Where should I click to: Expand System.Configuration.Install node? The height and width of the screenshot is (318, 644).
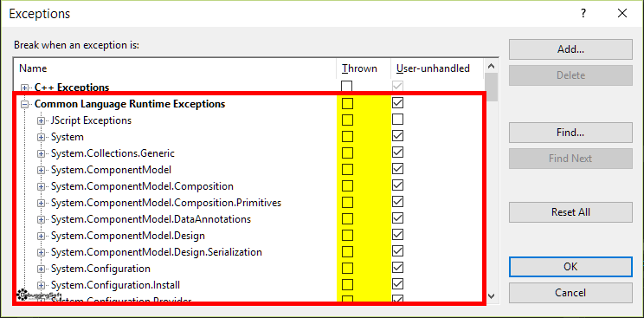[41, 285]
